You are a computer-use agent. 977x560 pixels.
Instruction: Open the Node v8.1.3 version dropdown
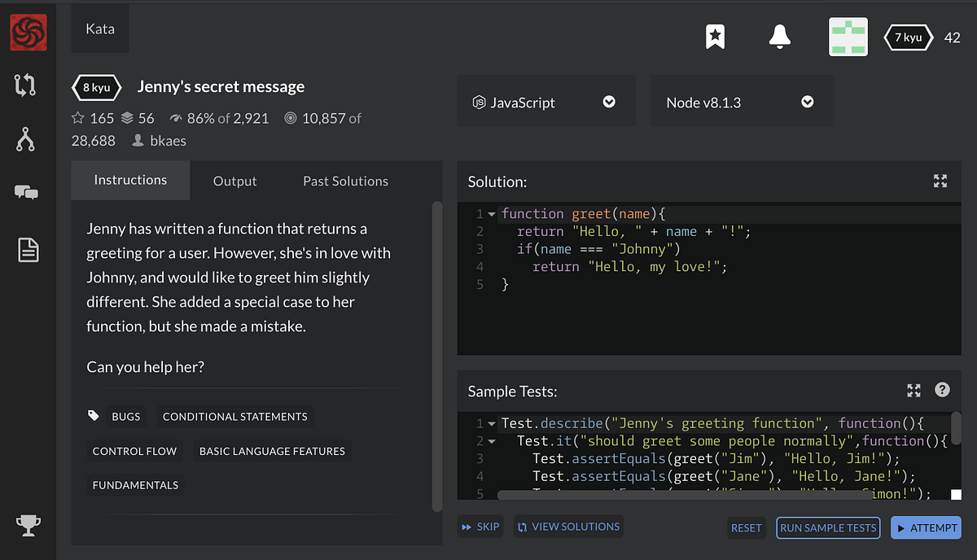pos(807,101)
